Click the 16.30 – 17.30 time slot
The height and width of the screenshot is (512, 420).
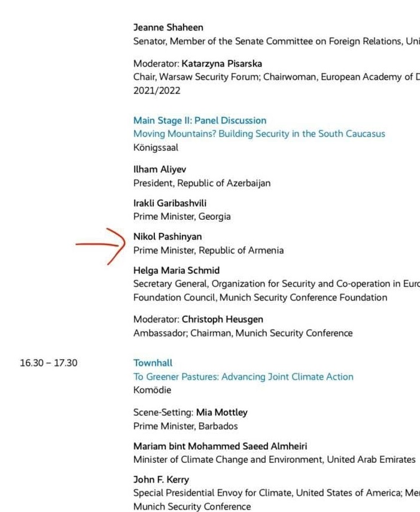[x=48, y=363]
